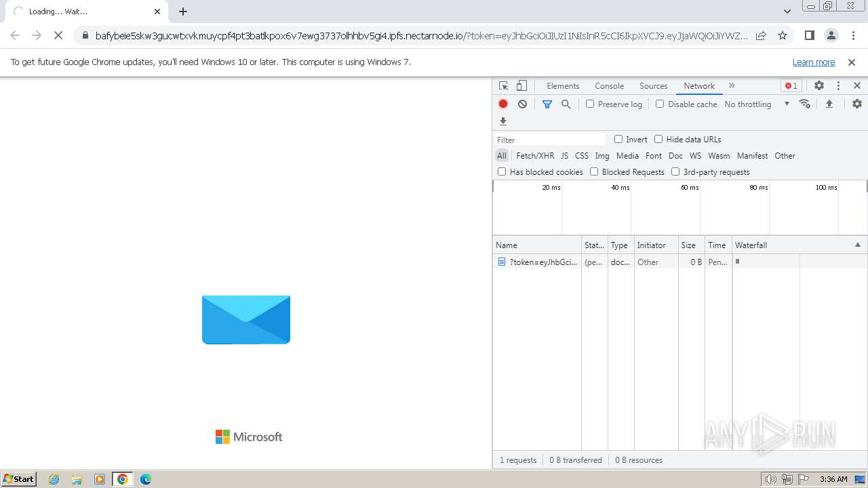Viewport: 868px width, 488px height.
Task: Open the network search magnifier
Action: [x=566, y=104]
